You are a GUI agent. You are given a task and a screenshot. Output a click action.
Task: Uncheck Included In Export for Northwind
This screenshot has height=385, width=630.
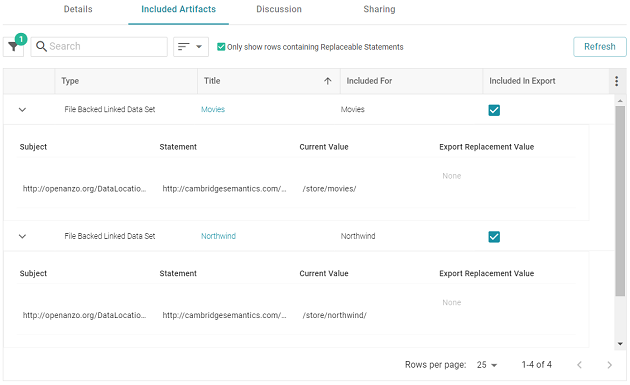[494, 237]
